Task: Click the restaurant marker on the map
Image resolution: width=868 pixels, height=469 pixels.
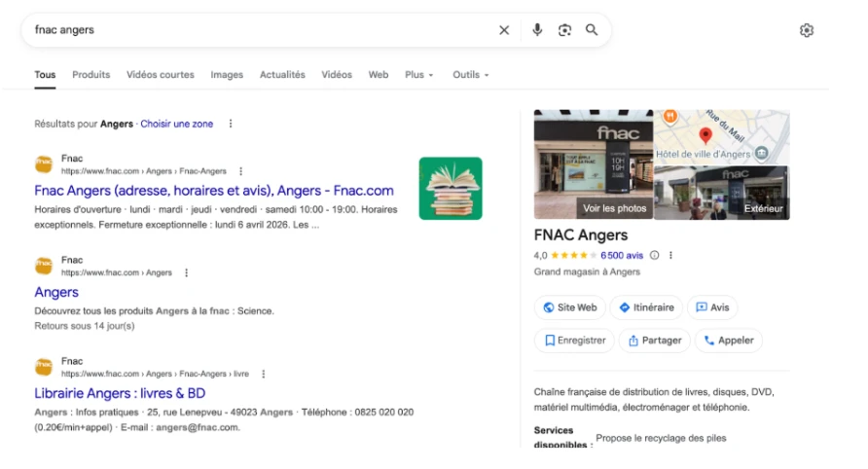Action: pyautogui.click(x=670, y=117)
